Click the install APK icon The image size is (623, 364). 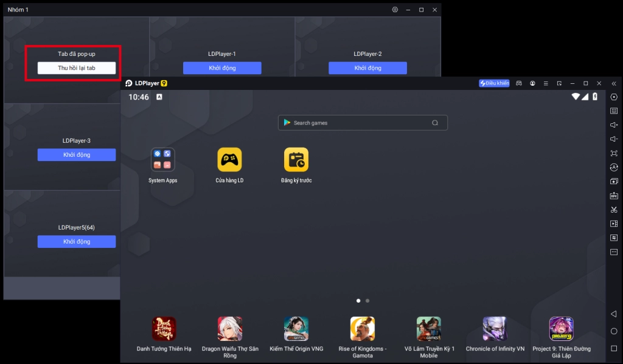pos(614,195)
